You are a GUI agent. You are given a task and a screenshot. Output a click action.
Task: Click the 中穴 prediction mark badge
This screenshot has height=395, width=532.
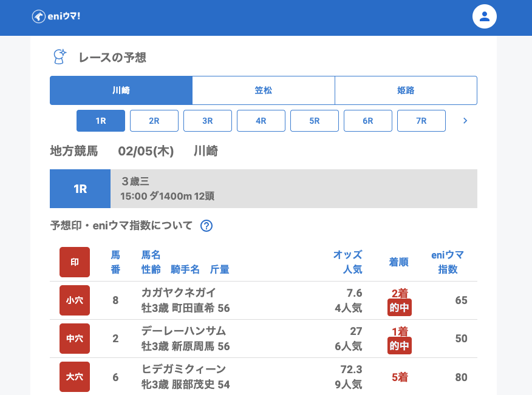point(75,339)
